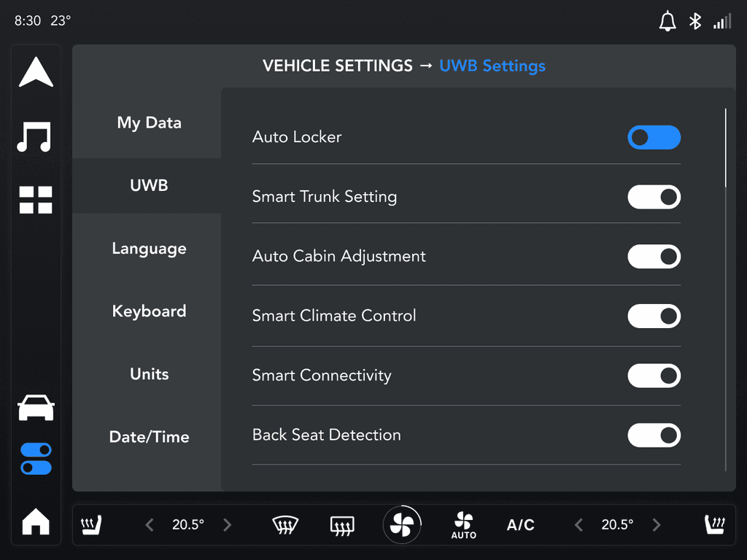The height and width of the screenshot is (560, 747).
Task: Disable Smart Trunk Setting toggle
Action: tap(654, 197)
